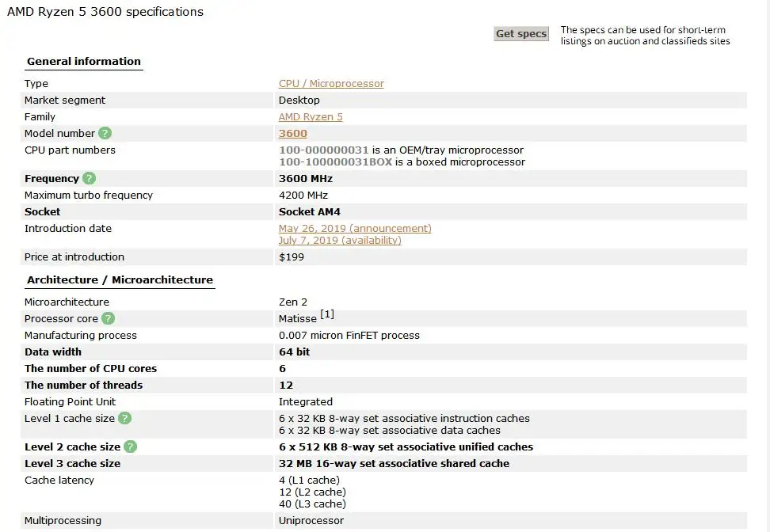Click help icon next to Processor core

click(x=108, y=318)
